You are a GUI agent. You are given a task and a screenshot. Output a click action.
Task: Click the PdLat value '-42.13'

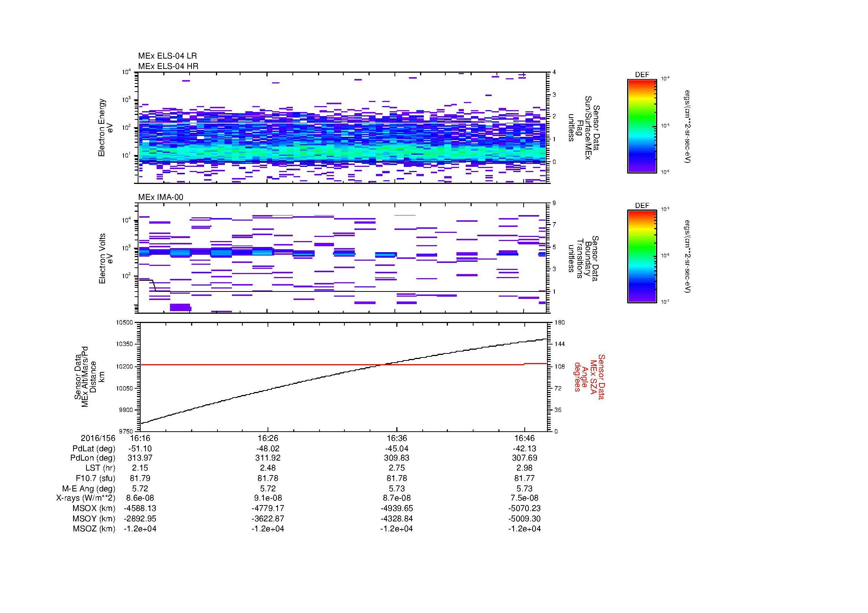(524, 449)
